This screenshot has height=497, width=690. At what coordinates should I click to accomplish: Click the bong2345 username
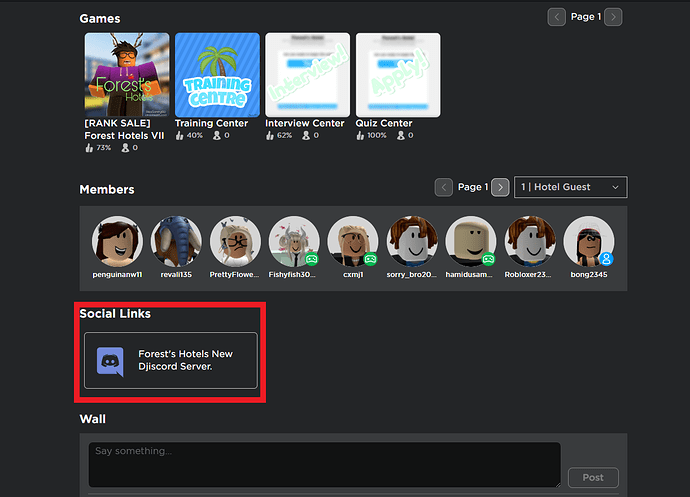click(x=589, y=275)
